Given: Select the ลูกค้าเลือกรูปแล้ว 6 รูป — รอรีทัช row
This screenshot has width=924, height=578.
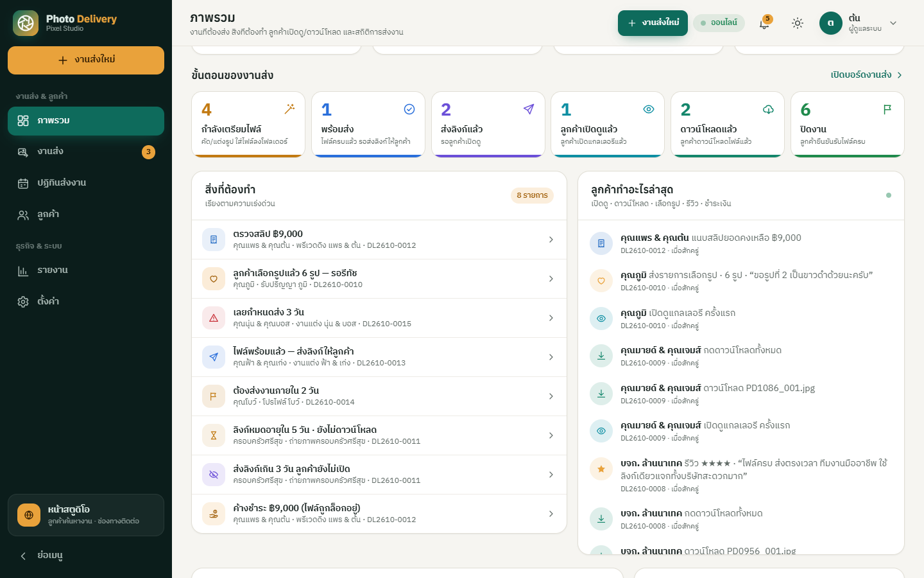Looking at the screenshot, I should point(379,279).
